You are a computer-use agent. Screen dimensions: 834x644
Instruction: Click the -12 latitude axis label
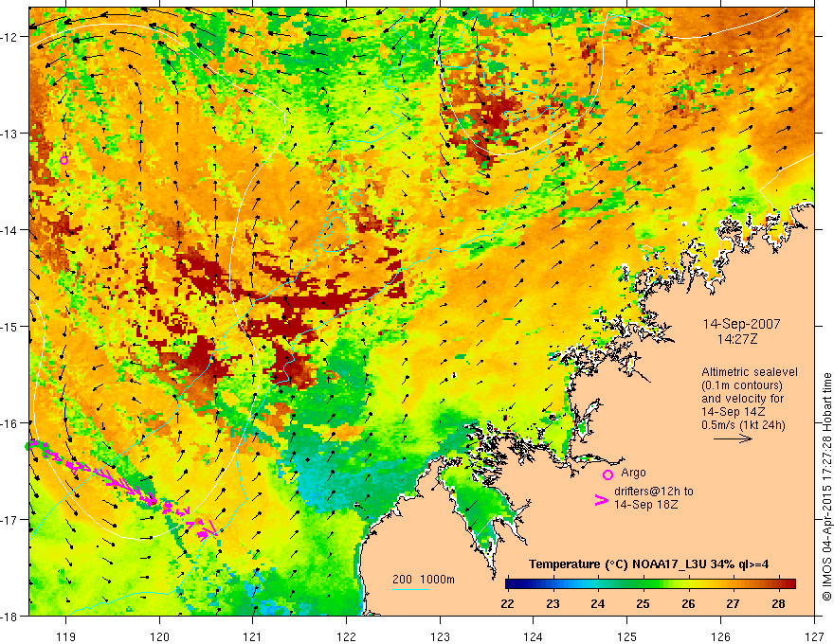point(9,37)
